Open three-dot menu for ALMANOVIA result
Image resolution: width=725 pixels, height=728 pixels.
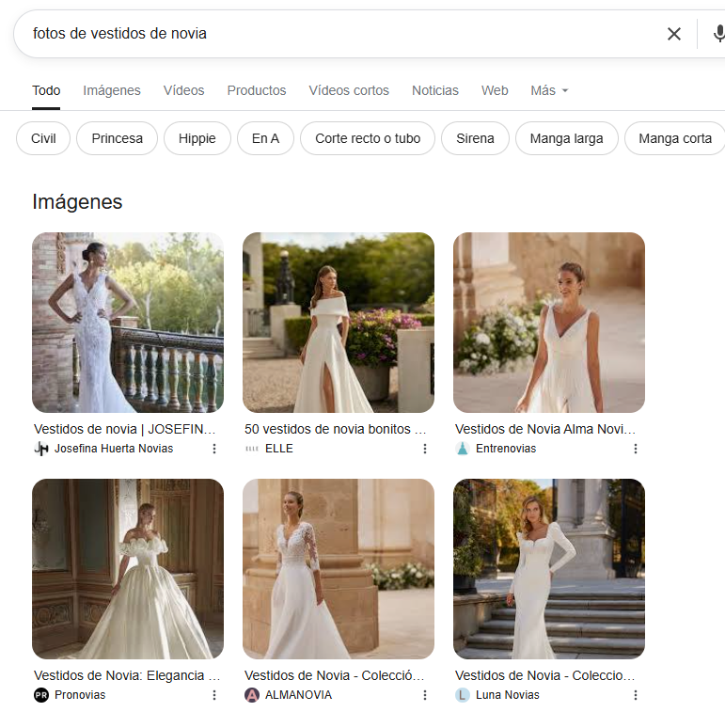425,695
